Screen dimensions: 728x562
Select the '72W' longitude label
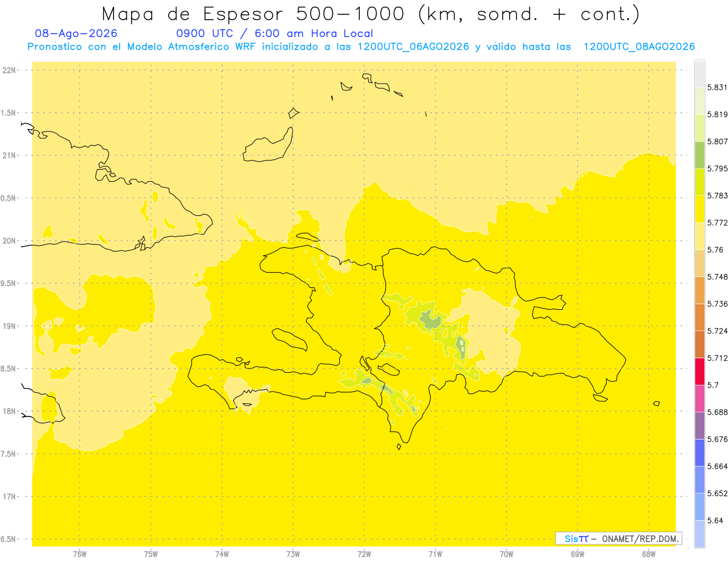364,554
